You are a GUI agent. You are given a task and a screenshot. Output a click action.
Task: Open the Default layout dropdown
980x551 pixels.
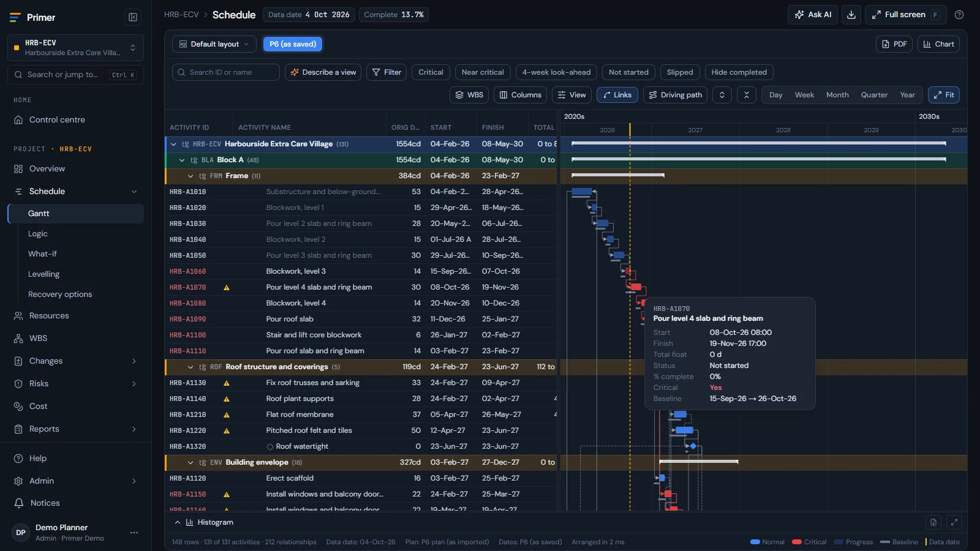point(214,44)
